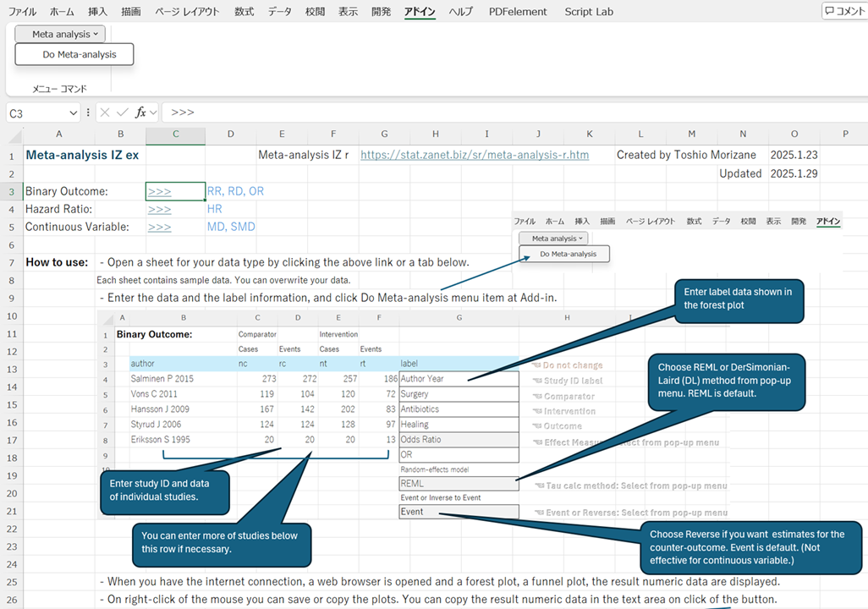Open the コメント comments button
Screen dimensions: 868x609
845,11
